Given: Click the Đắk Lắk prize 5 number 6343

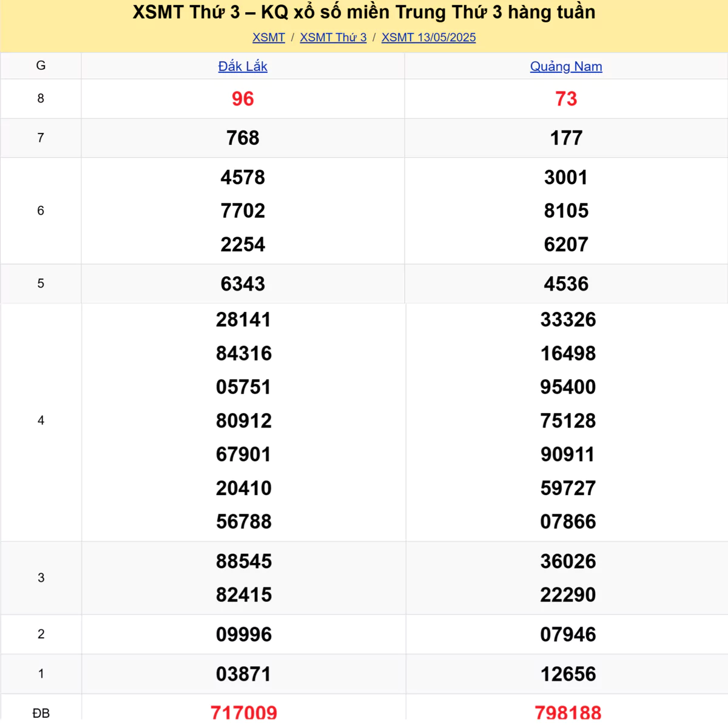Looking at the screenshot, I should 243,284.
